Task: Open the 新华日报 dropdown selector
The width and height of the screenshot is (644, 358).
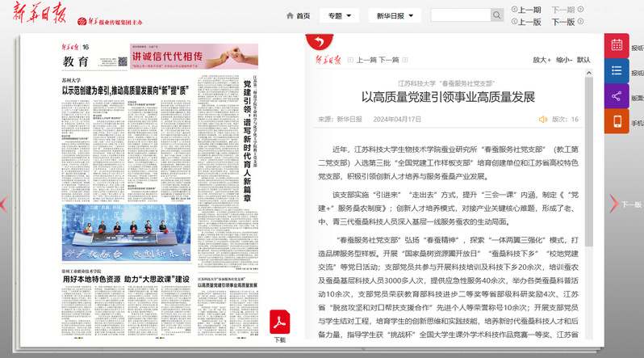Action: tap(395, 15)
